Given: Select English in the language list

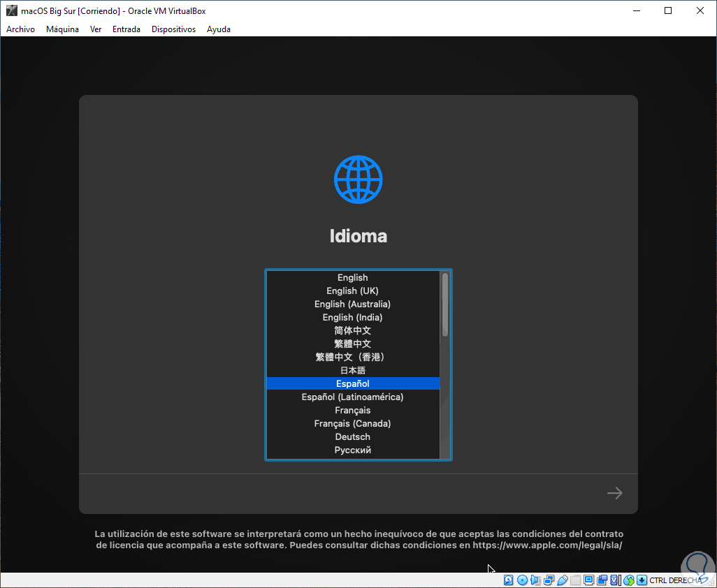Looking at the screenshot, I should point(352,277).
